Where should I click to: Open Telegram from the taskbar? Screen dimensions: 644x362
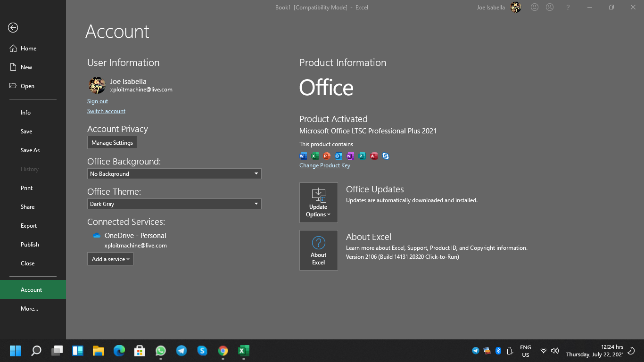tap(182, 351)
